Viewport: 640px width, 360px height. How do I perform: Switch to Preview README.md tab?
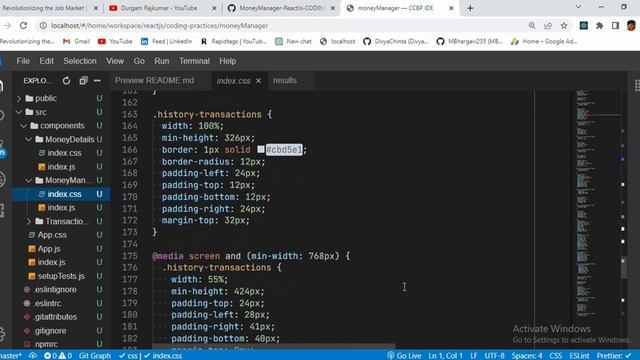pos(154,81)
